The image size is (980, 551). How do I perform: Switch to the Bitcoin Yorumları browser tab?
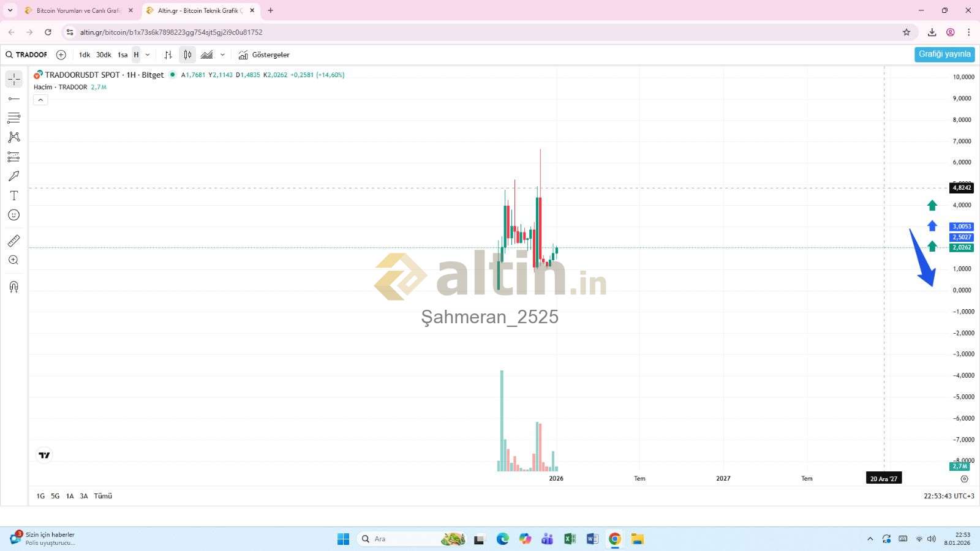[78, 10]
